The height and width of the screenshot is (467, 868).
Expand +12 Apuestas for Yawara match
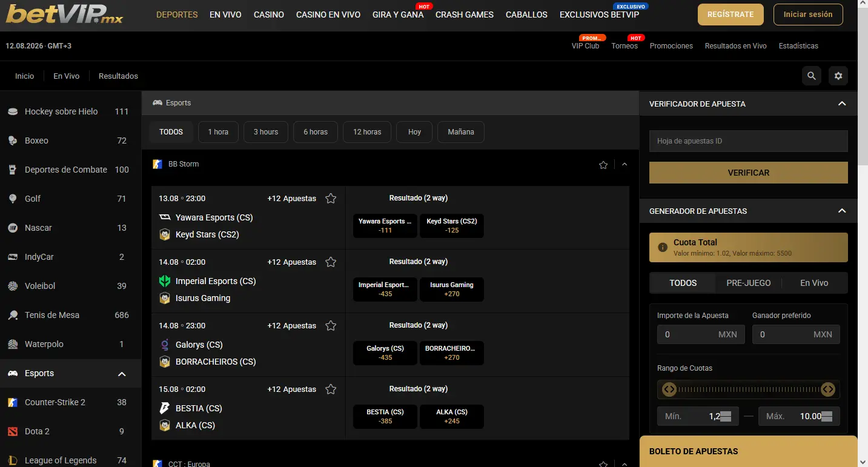coord(292,198)
